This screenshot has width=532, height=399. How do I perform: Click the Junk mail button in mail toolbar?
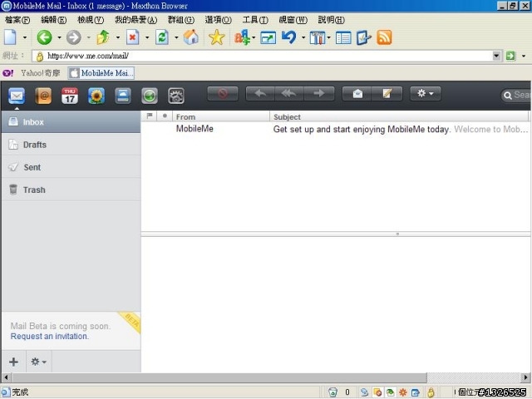coord(223,93)
